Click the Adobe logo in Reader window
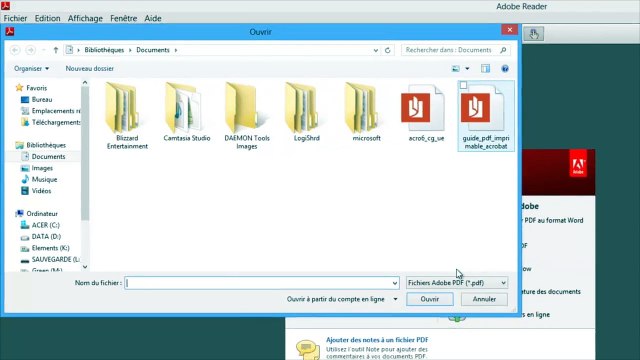The width and height of the screenshot is (640, 360). pyautogui.click(x=578, y=163)
